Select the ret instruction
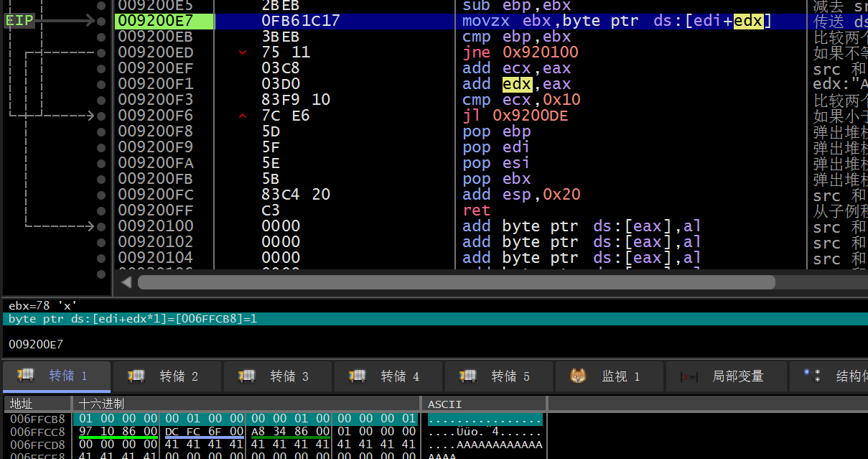The width and height of the screenshot is (868, 459). click(x=477, y=210)
